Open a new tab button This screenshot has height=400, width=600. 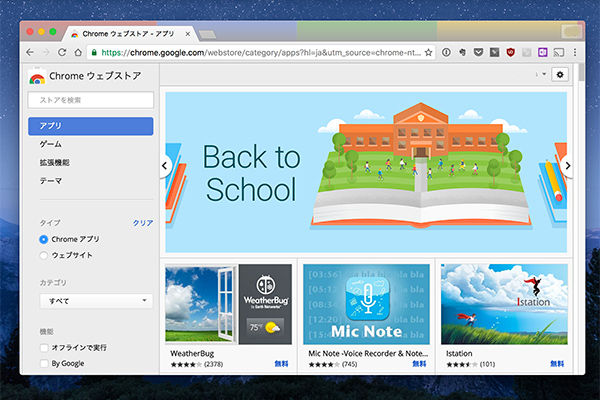(207, 34)
